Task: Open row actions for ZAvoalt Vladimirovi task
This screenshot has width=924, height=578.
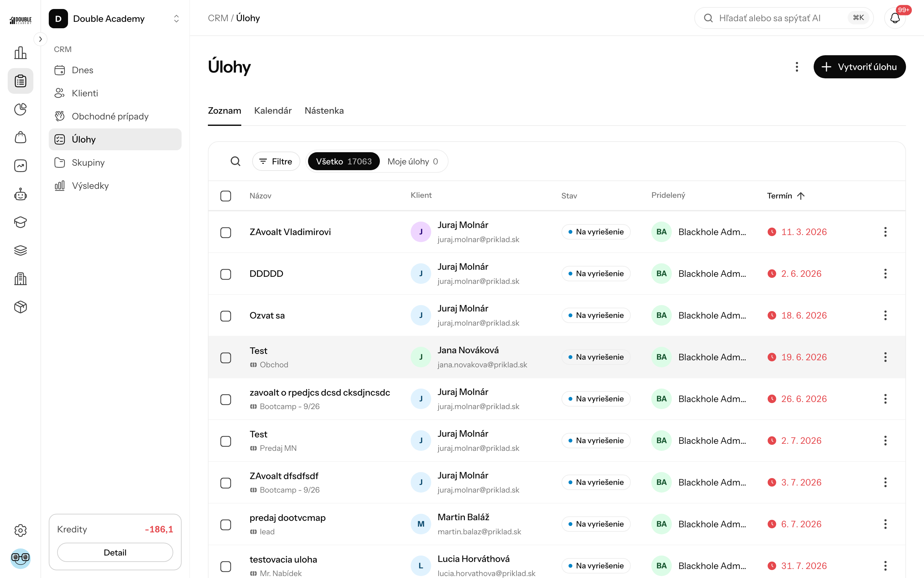Action: point(885,232)
